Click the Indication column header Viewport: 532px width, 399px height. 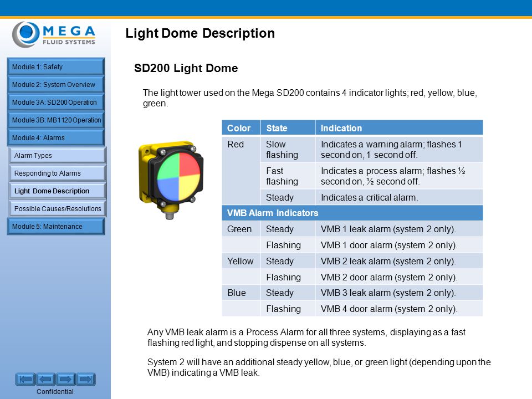[399, 128]
